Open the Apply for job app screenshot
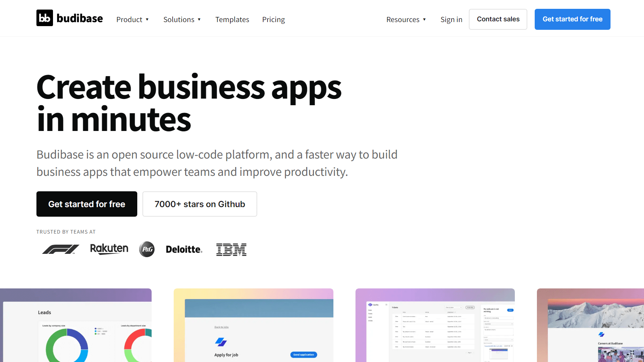Image resolution: width=644 pixels, height=362 pixels. click(x=254, y=325)
